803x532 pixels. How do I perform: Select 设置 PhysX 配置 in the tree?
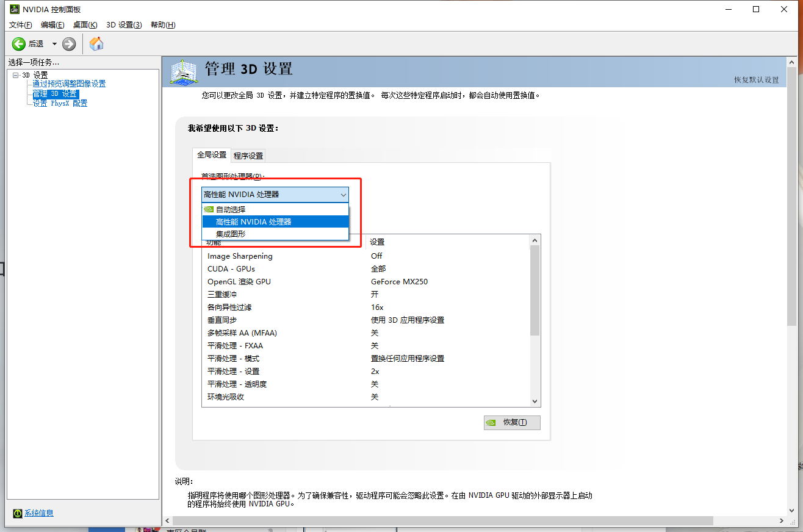click(60, 104)
